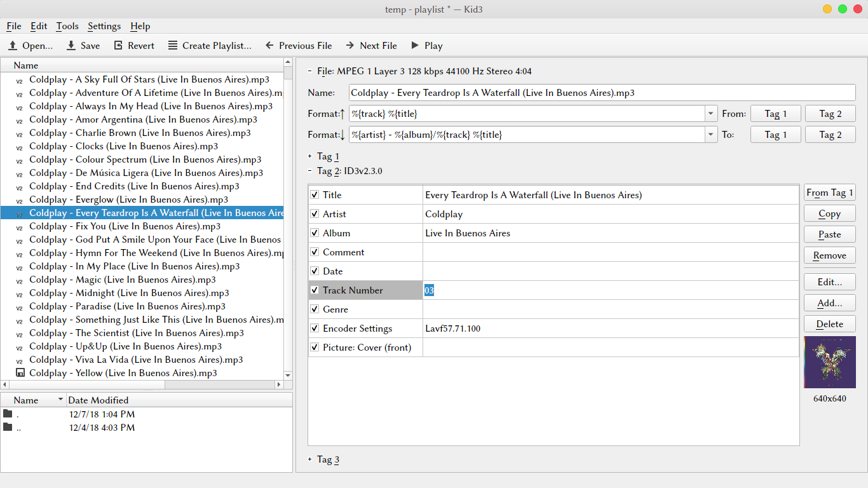
Task: Click the v2 tag icon beside Midnight file
Action: coord(20,294)
